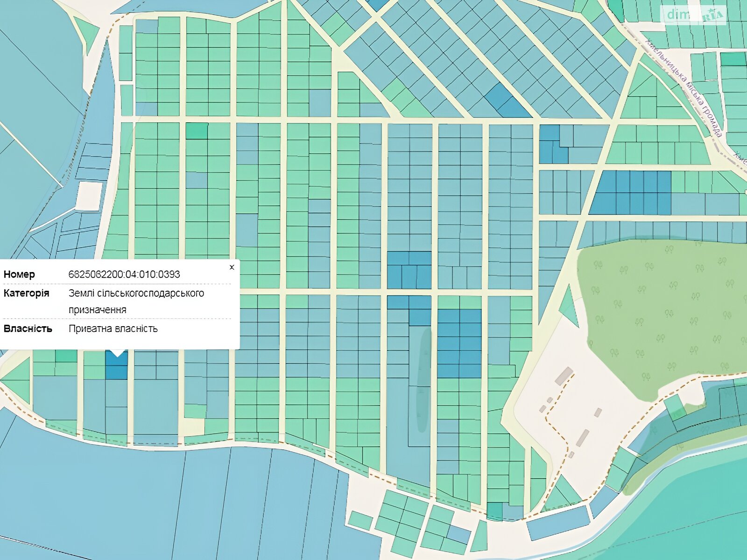747x560 pixels.
Task: Select the highlighted dark blue parcel below popup
Action: tap(116, 369)
